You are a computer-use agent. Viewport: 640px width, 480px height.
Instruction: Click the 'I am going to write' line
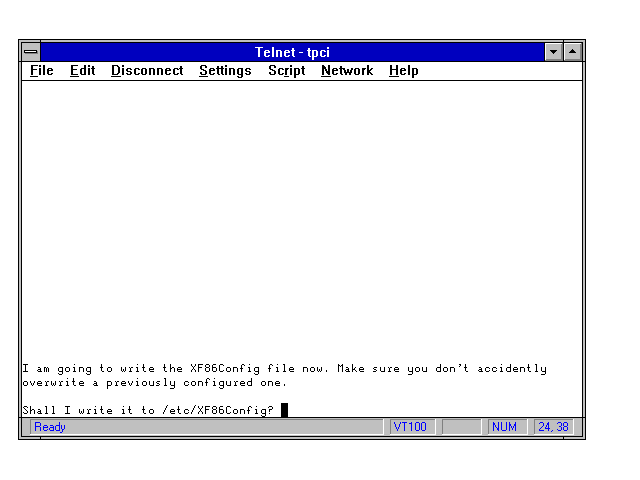[284, 369]
